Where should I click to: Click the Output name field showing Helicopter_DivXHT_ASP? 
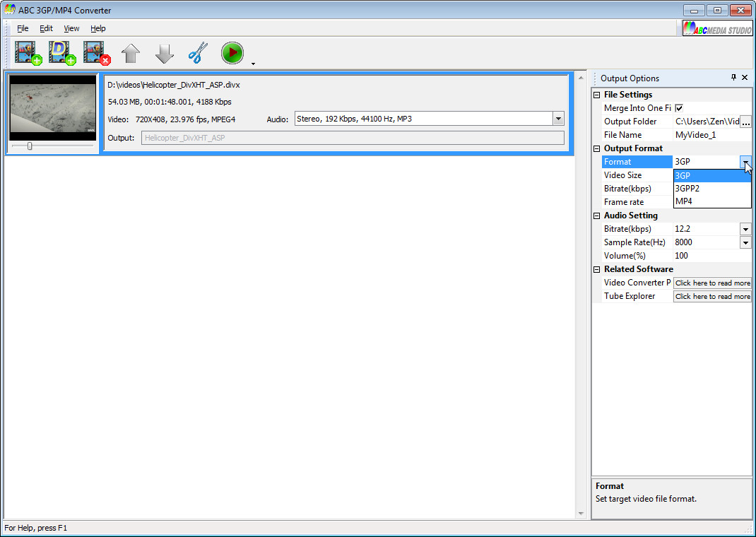click(x=353, y=138)
